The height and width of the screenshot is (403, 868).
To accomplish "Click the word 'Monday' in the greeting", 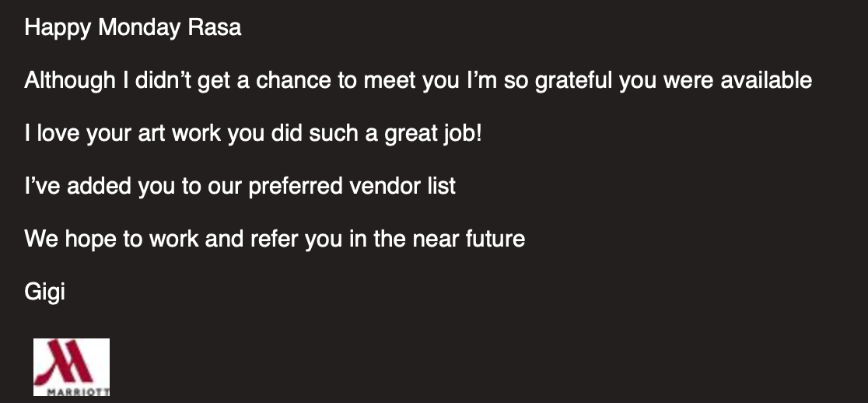I will [x=139, y=27].
